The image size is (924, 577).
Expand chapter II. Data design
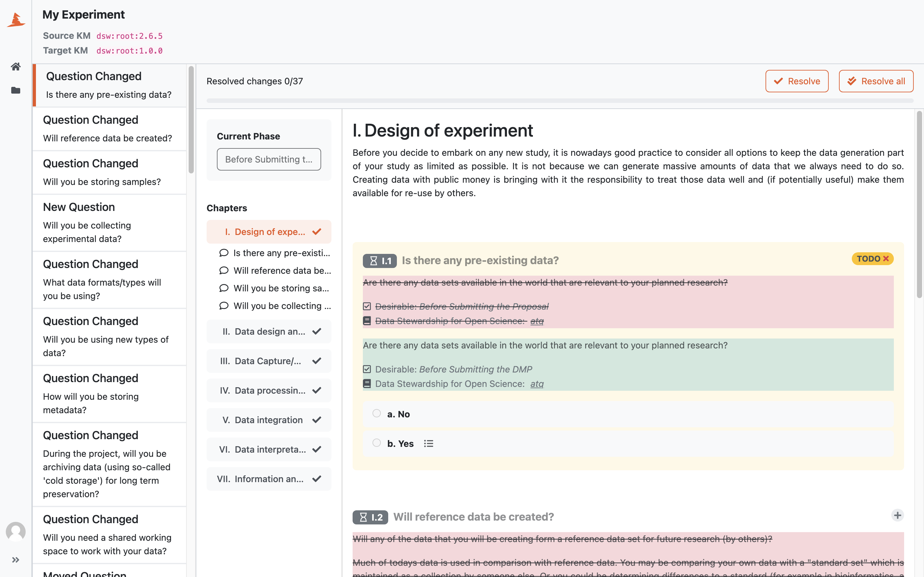pos(269,331)
